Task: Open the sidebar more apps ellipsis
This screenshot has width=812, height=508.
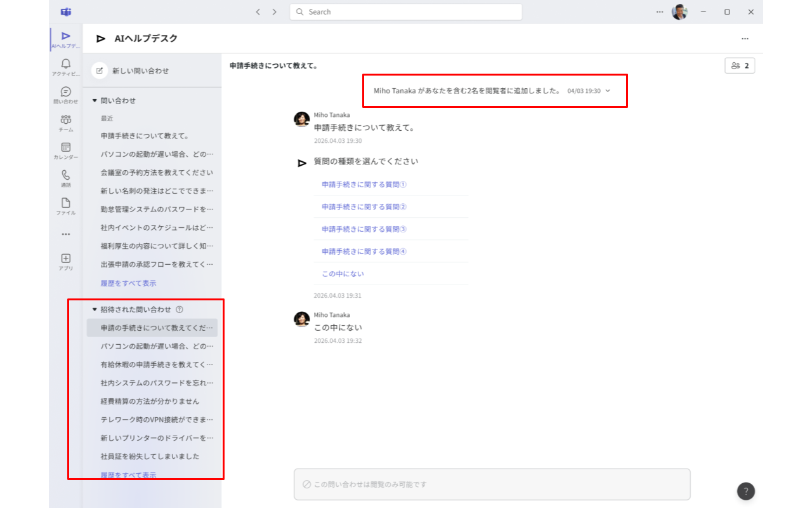Action: pos(65,234)
